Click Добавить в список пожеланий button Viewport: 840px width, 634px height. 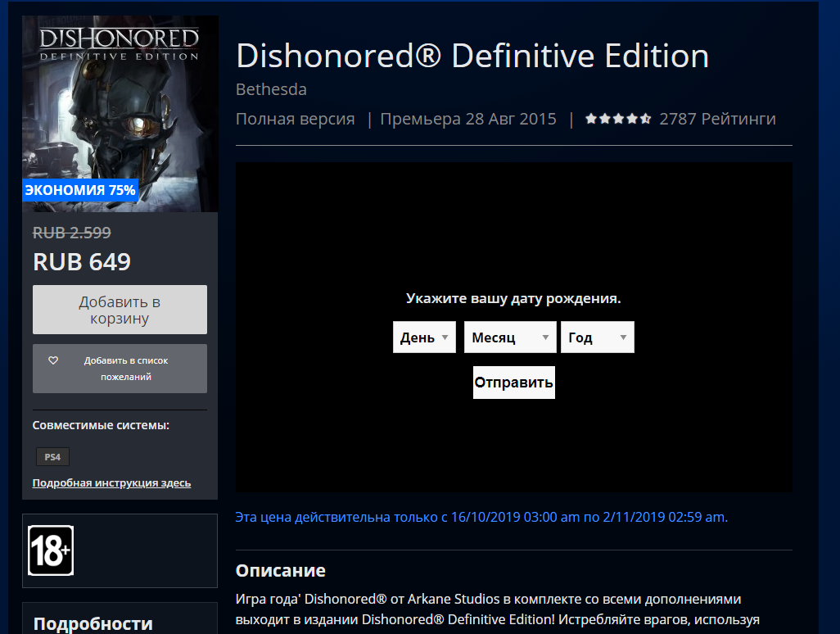[120, 369]
